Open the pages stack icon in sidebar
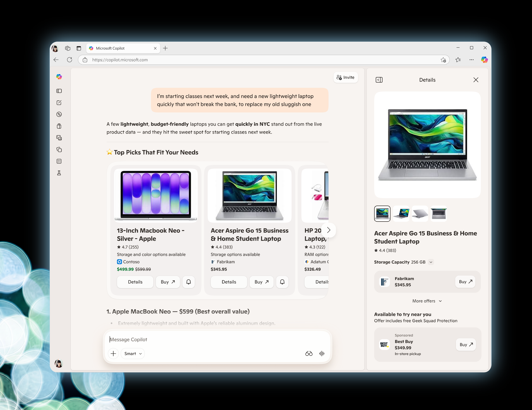 coord(59,149)
